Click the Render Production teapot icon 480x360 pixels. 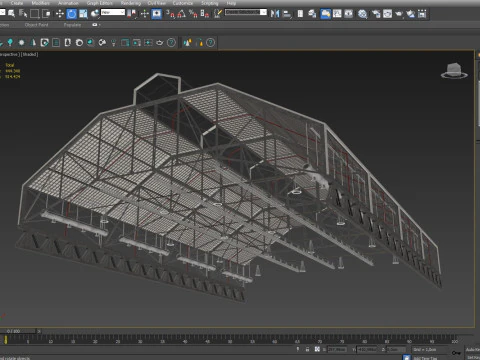coord(399,14)
